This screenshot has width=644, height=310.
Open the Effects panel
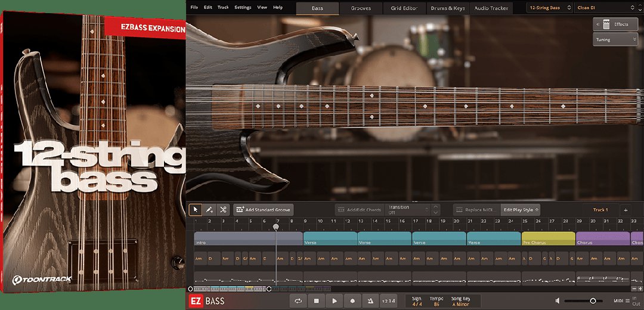point(615,24)
